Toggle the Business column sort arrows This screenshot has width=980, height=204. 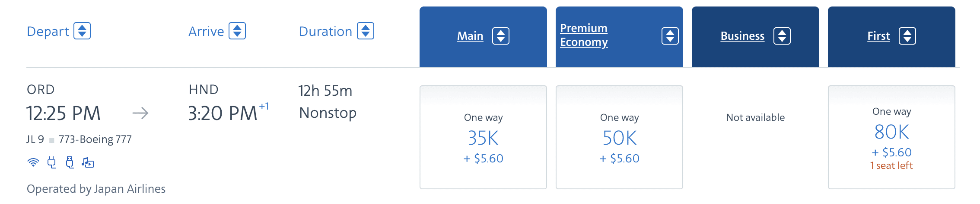point(782,36)
